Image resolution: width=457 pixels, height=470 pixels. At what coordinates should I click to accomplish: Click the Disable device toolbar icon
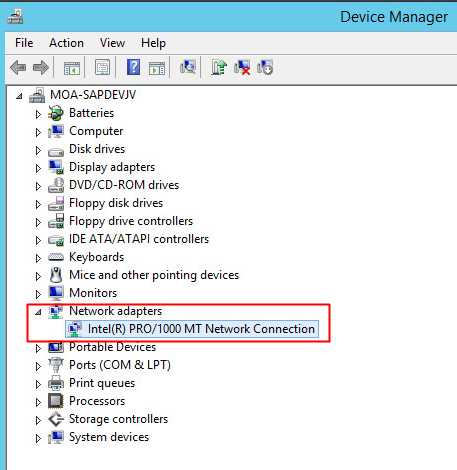coord(265,67)
